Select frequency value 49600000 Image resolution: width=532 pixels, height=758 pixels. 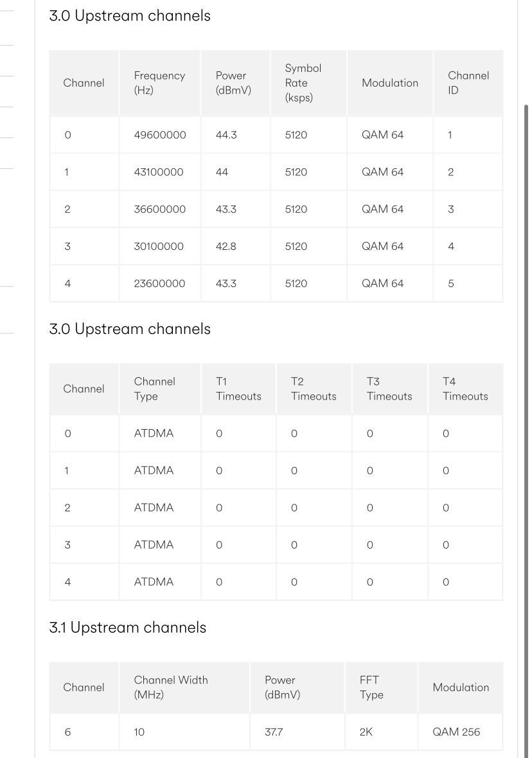pyautogui.click(x=159, y=135)
